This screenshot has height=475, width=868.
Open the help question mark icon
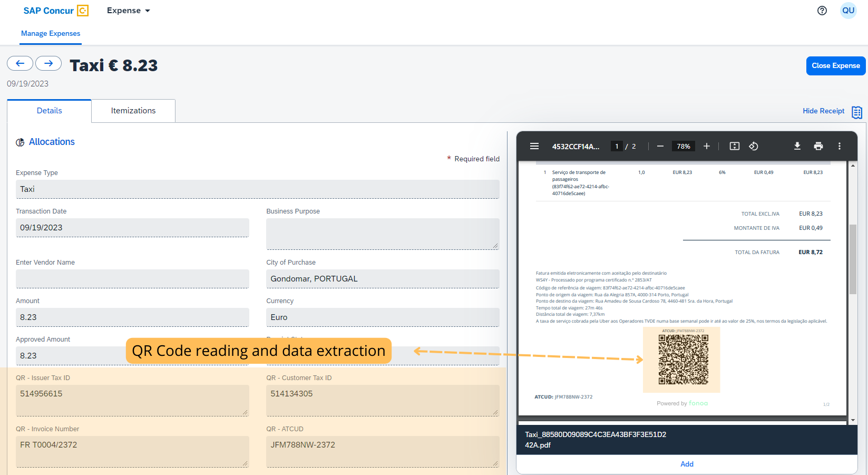tap(822, 11)
